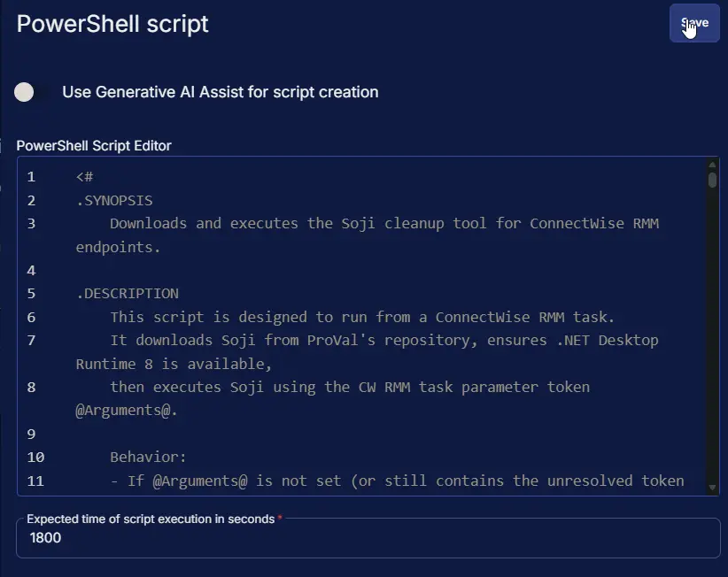Click the scrollbar down arrow in editor
Screen dimensions: 728x577
click(713, 488)
